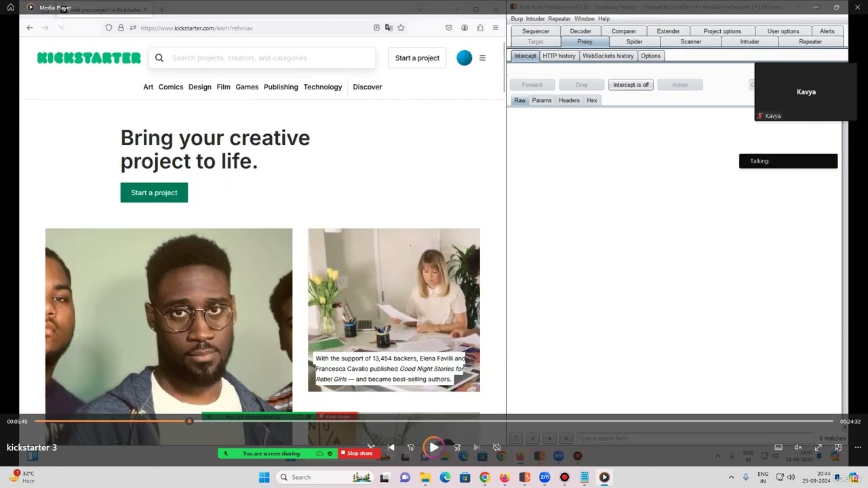Click the Windows taskbar Search box

pyautogui.click(x=325, y=477)
